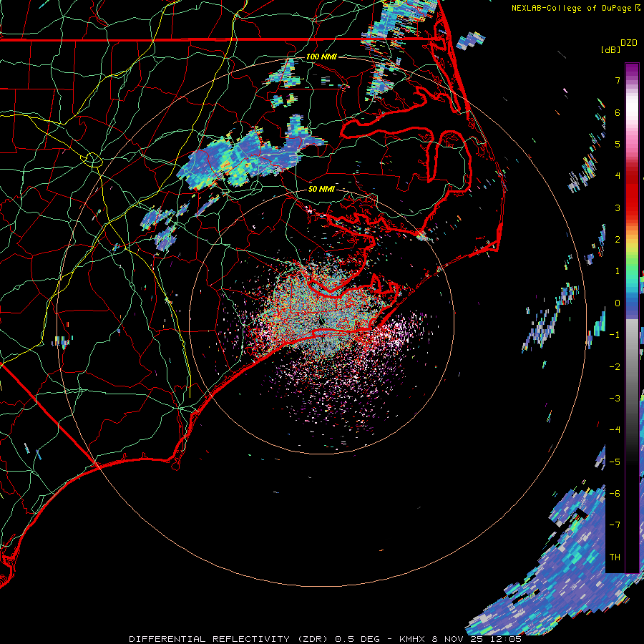Select the 1 value on the color scale

click(618, 271)
